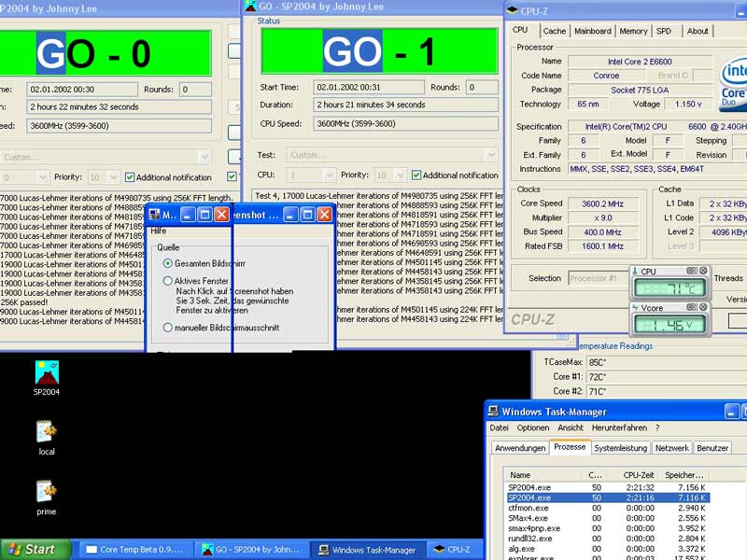Switch to the About tab in CPU-Z

tap(698, 31)
